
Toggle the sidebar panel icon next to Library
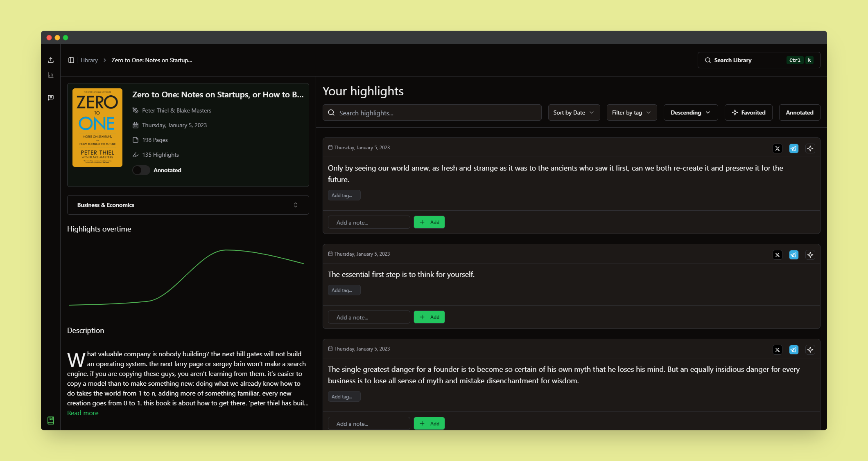pyautogui.click(x=71, y=60)
